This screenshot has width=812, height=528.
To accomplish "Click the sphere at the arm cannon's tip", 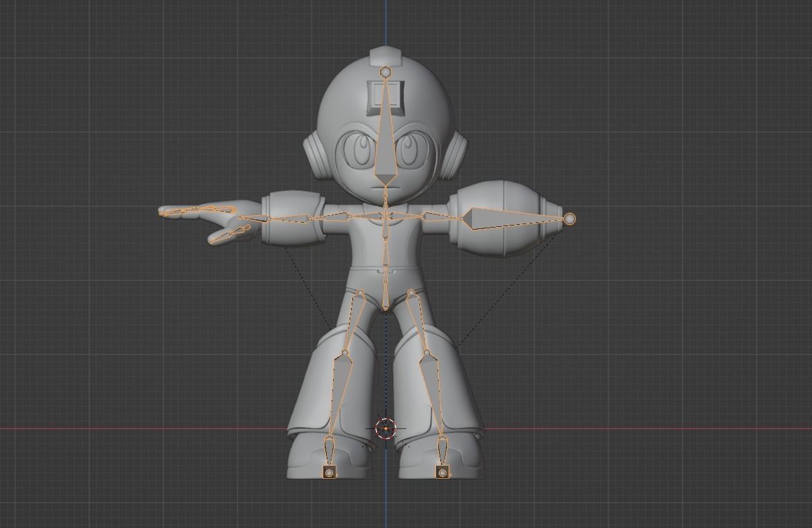I will pos(569,219).
